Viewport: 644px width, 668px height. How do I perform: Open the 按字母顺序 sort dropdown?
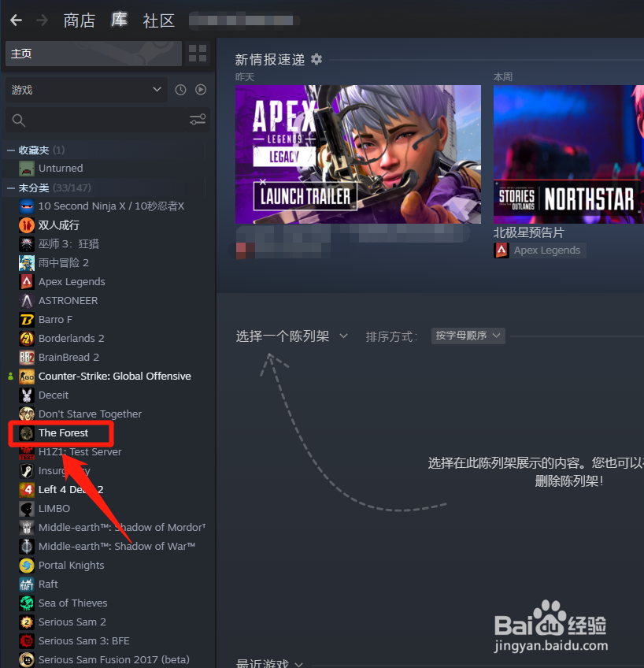pos(468,336)
